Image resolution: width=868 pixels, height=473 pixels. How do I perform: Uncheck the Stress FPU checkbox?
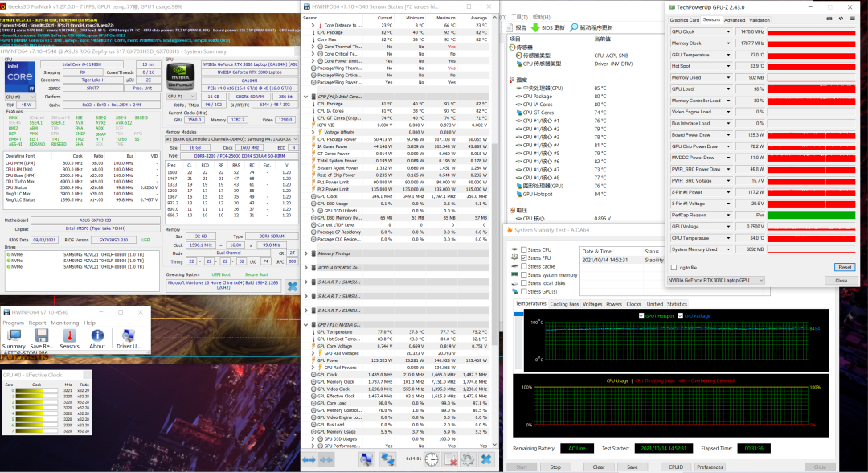click(524, 258)
